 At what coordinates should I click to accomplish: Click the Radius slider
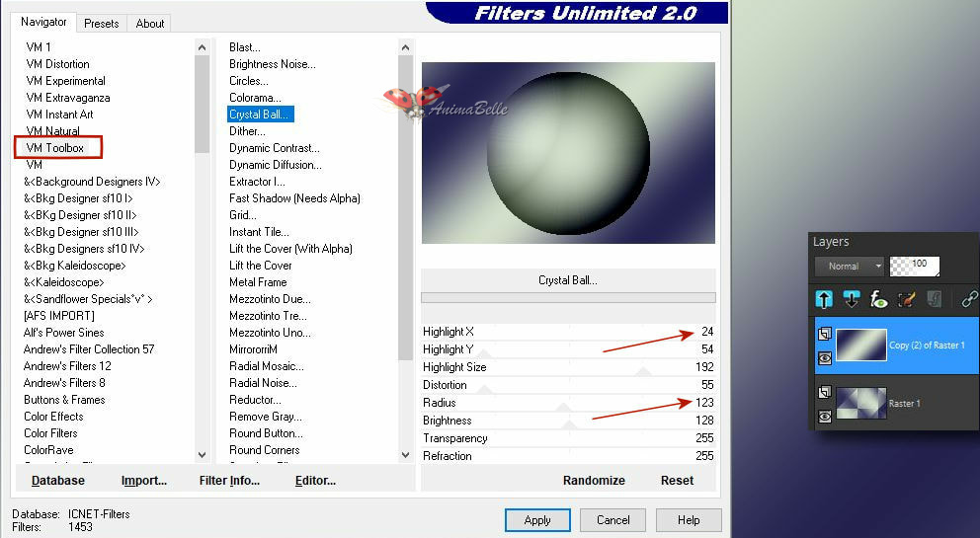click(x=568, y=403)
